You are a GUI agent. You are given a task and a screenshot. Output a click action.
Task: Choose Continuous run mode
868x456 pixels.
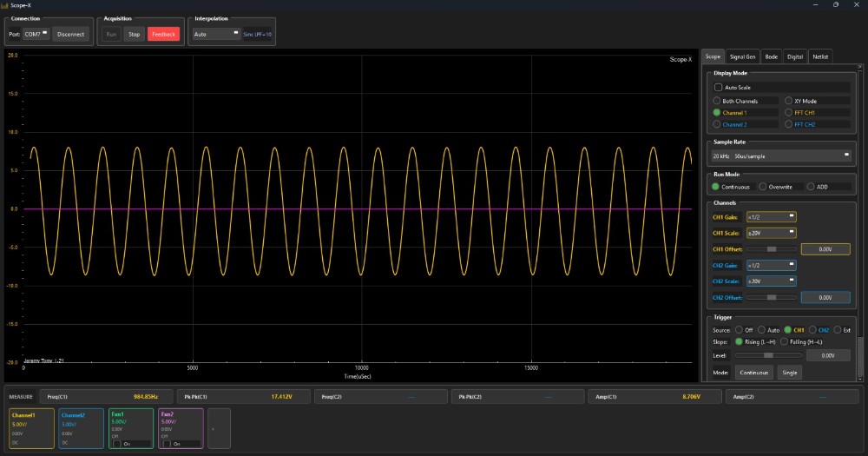(x=715, y=187)
